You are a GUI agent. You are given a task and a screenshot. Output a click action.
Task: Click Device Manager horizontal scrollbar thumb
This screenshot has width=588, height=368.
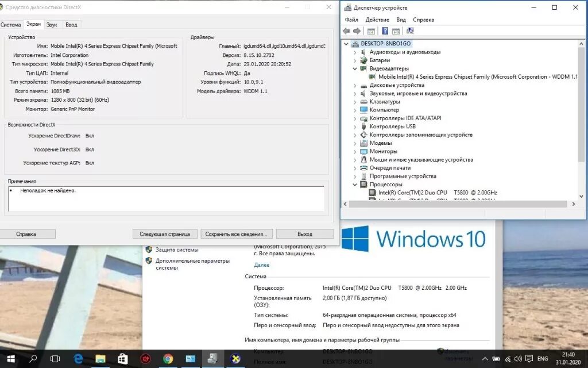(458, 204)
